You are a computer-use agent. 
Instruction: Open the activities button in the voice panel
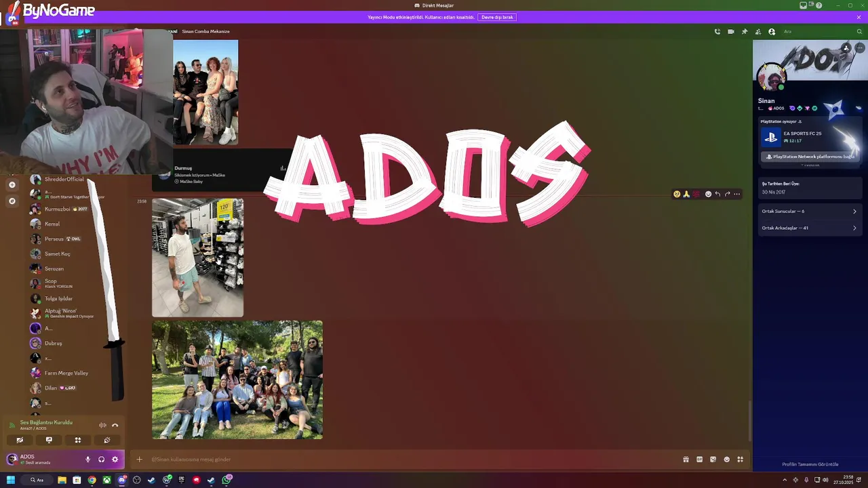tap(78, 440)
